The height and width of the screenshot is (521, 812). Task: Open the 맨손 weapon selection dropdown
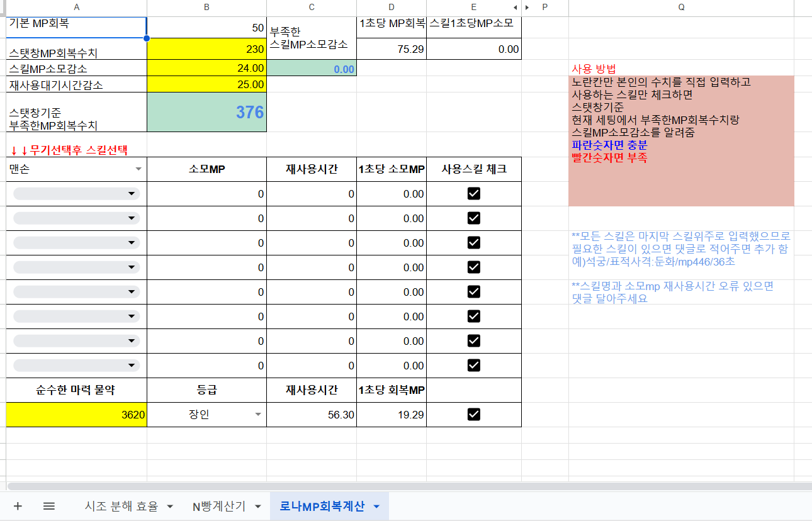click(x=138, y=169)
